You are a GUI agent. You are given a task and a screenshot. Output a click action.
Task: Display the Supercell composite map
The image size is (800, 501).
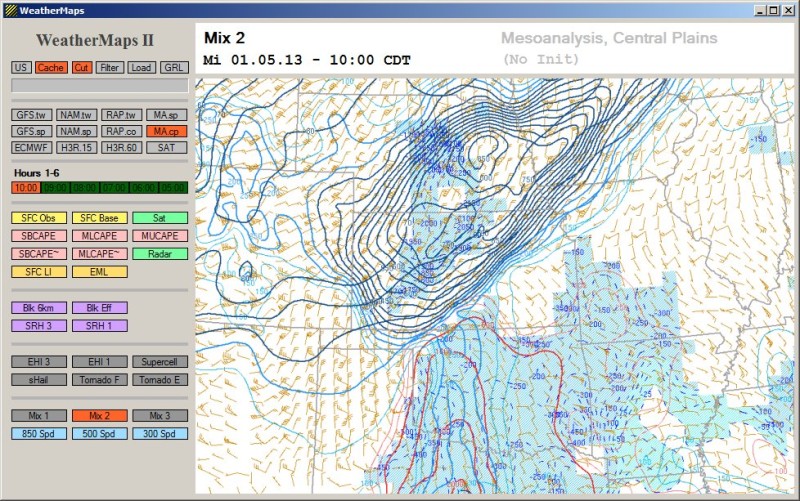(x=159, y=361)
